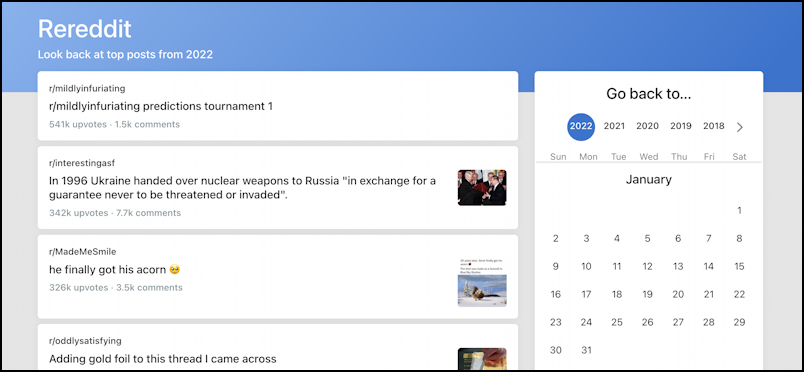804x372 pixels.
Task: Switch to the 2019 year tab
Action: pos(681,126)
